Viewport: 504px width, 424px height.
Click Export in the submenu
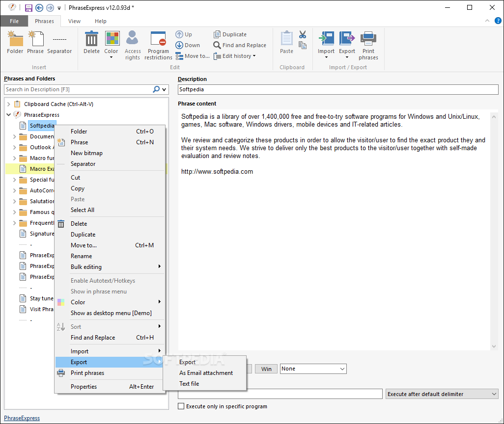205,362
